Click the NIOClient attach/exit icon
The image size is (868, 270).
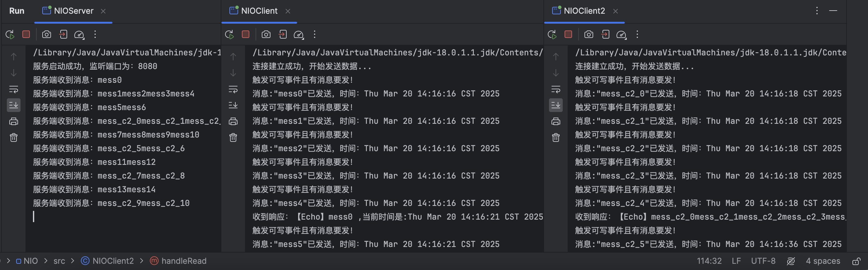pos(283,35)
